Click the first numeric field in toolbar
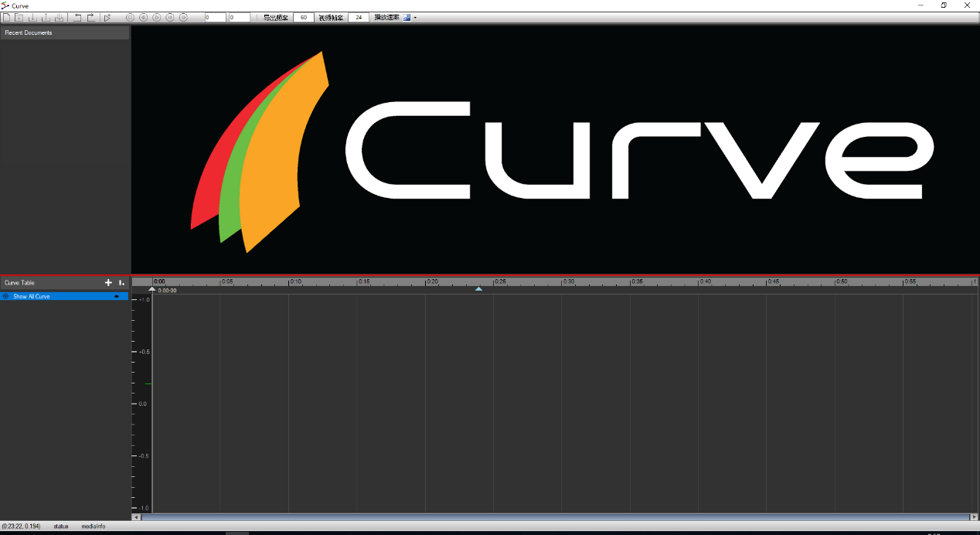 pyautogui.click(x=216, y=17)
